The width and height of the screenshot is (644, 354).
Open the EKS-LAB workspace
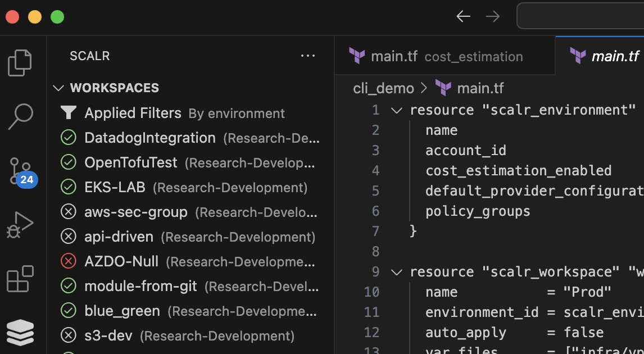[x=191, y=187]
